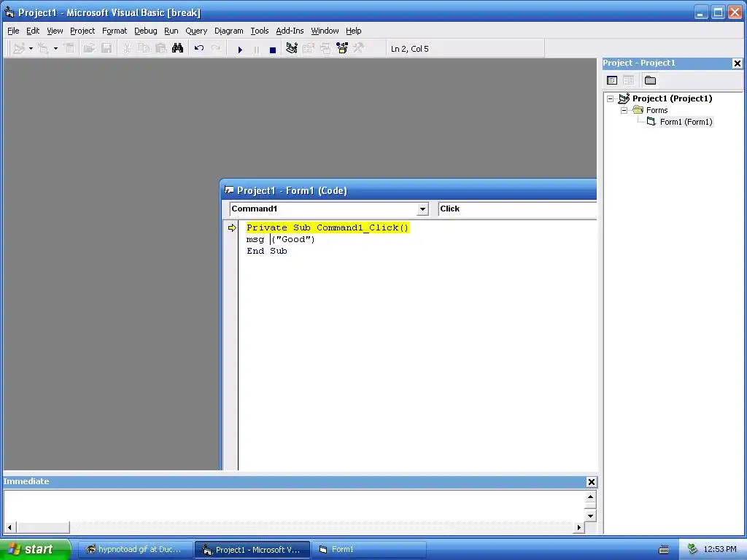Click Immediate window scroll up arrow
Screen dimensions: 747x560
pos(590,497)
